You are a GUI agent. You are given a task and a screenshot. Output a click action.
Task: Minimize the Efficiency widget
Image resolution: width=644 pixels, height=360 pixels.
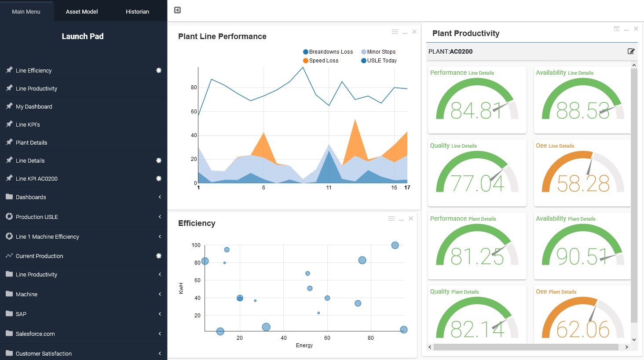tap(401, 219)
